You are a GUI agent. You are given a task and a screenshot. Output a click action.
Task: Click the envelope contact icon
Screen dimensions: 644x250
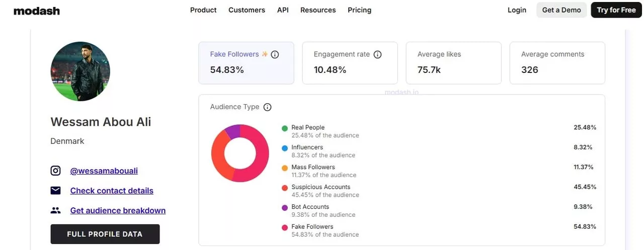[x=55, y=191]
